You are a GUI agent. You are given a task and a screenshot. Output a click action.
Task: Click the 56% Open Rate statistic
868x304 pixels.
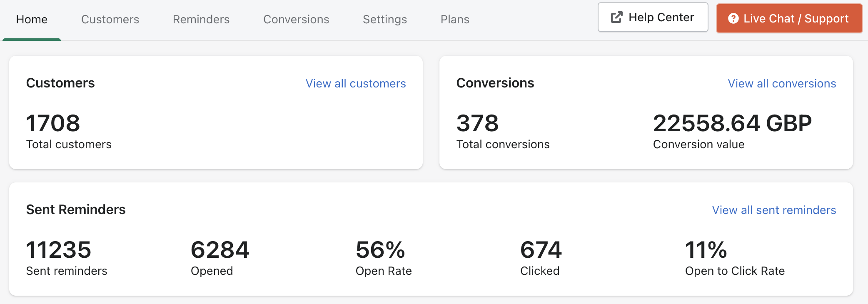(x=380, y=250)
